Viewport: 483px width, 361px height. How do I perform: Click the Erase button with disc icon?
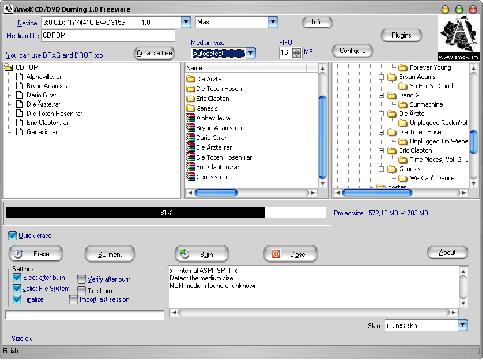tap(36, 254)
